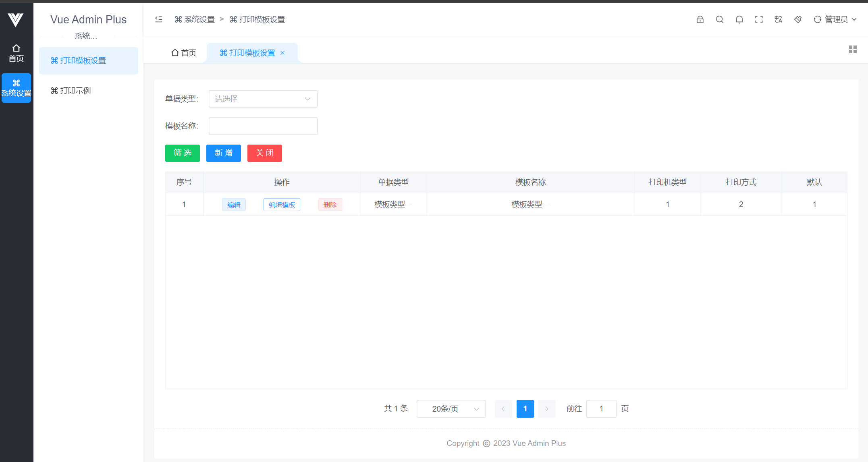This screenshot has width=868, height=462.
Task: Switch to the 首页 tab
Action: pyautogui.click(x=183, y=52)
